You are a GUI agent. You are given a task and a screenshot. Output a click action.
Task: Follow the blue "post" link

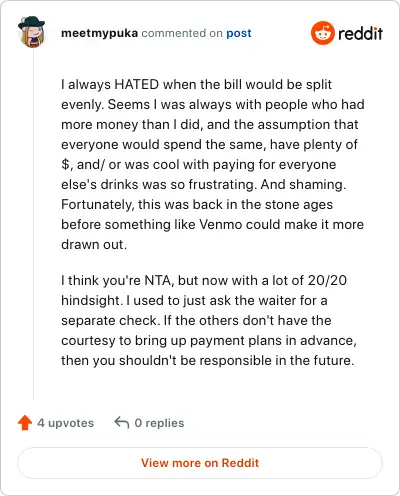[x=239, y=33]
